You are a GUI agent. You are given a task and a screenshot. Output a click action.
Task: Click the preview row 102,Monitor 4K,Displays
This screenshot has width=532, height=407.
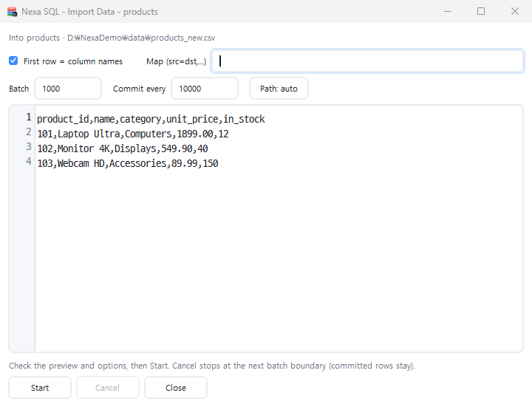click(123, 148)
